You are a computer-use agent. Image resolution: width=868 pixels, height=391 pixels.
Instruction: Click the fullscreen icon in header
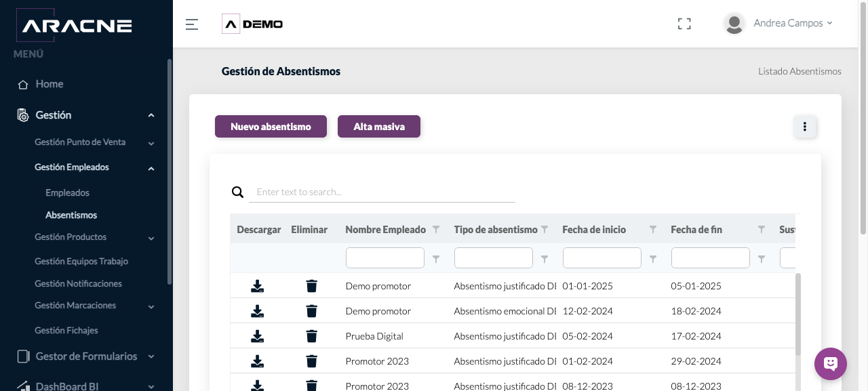[x=684, y=24]
